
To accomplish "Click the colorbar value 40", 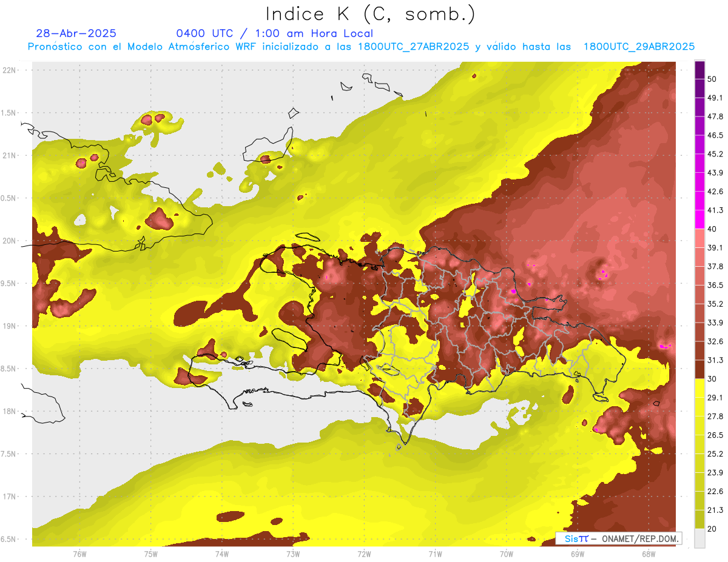I will tap(712, 229).
